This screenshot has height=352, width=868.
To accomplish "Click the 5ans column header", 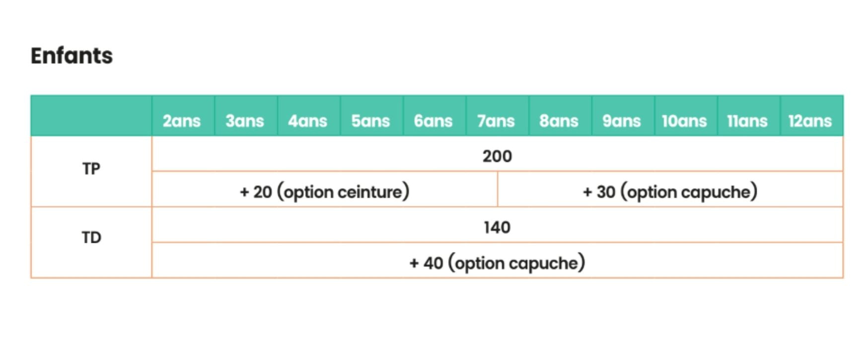I will 370,121.
